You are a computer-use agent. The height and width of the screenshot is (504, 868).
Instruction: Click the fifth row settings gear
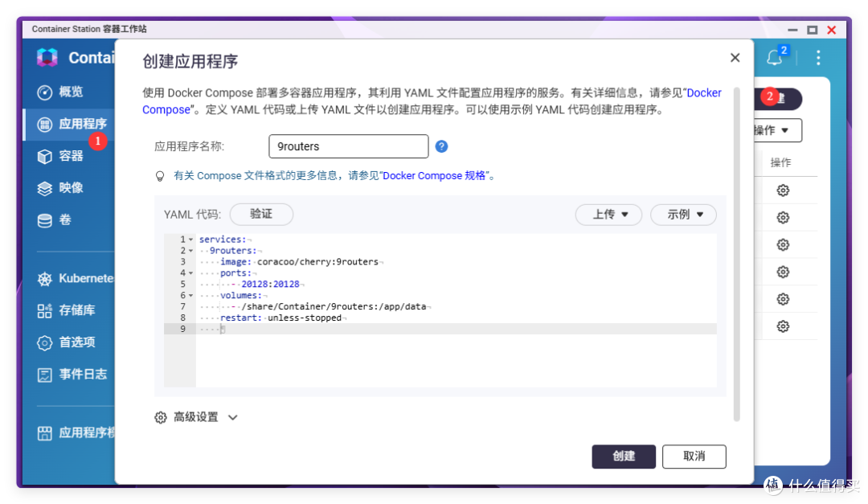(x=783, y=299)
